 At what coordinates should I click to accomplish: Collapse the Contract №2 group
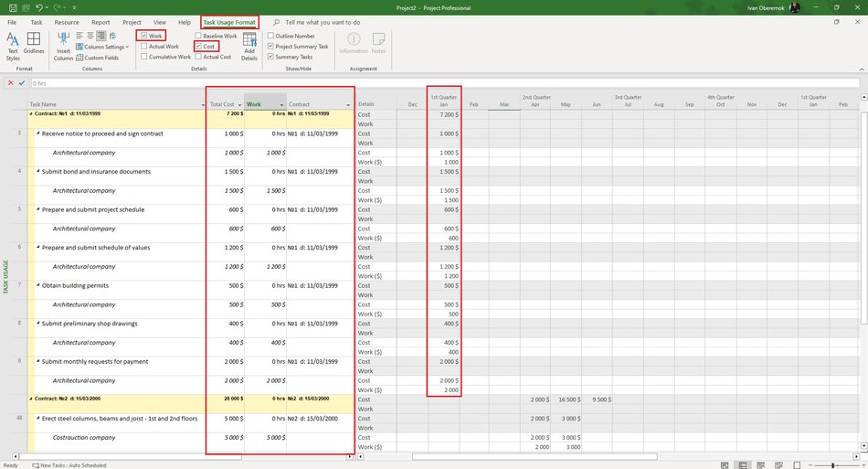pyautogui.click(x=31, y=399)
